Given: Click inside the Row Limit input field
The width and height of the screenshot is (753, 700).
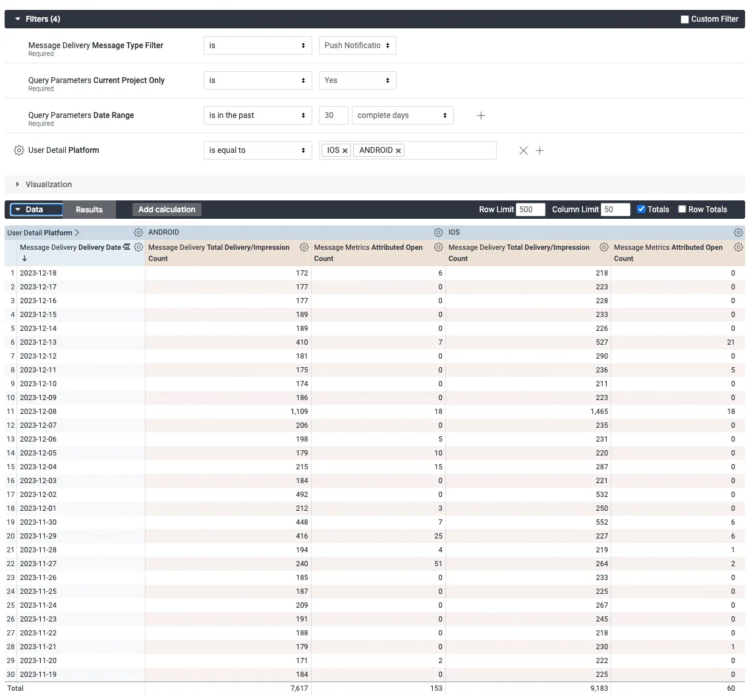Looking at the screenshot, I should click(530, 209).
